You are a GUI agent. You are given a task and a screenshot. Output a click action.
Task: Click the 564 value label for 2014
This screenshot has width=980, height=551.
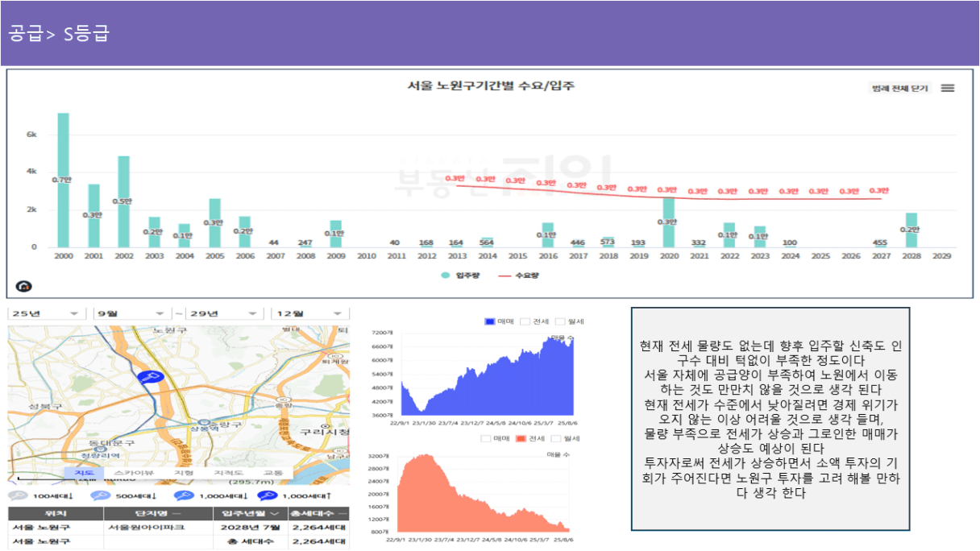(x=487, y=242)
